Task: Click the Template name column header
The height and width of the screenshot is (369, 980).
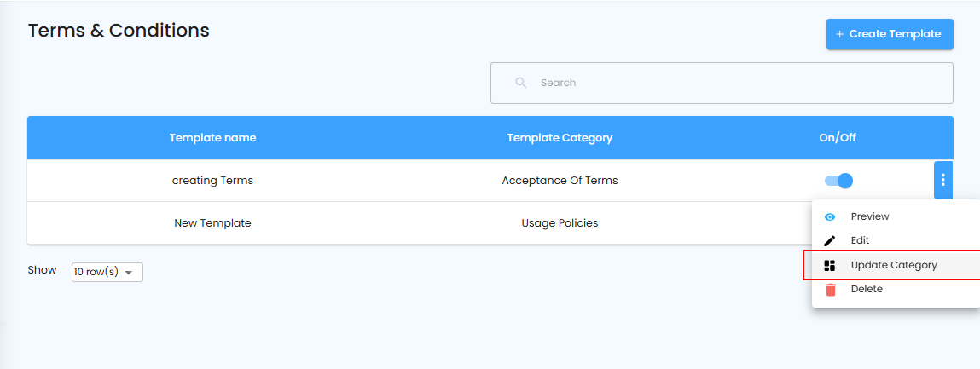Action: (212, 138)
